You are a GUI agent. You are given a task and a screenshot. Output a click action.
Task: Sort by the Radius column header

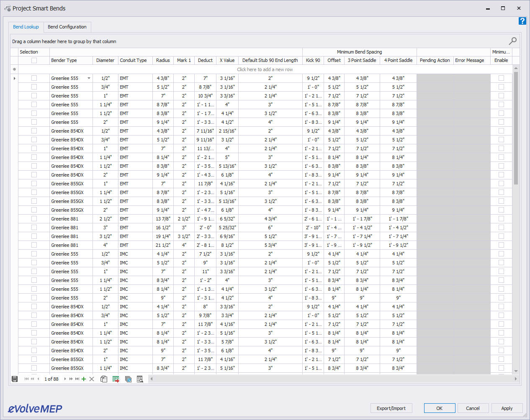(163, 60)
